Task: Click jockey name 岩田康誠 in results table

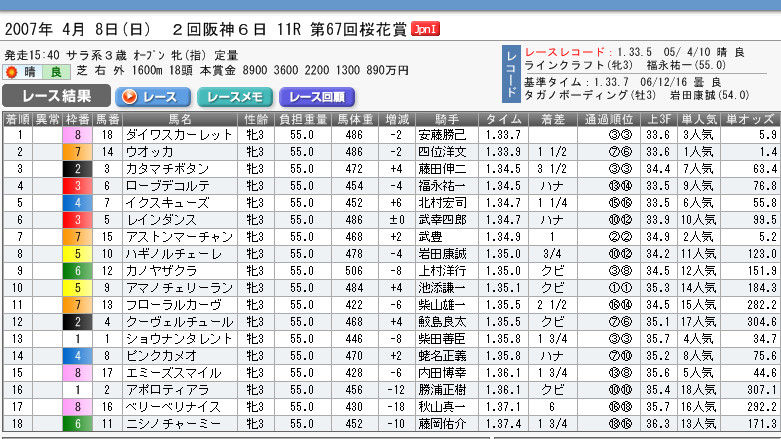Action: click(442, 254)
